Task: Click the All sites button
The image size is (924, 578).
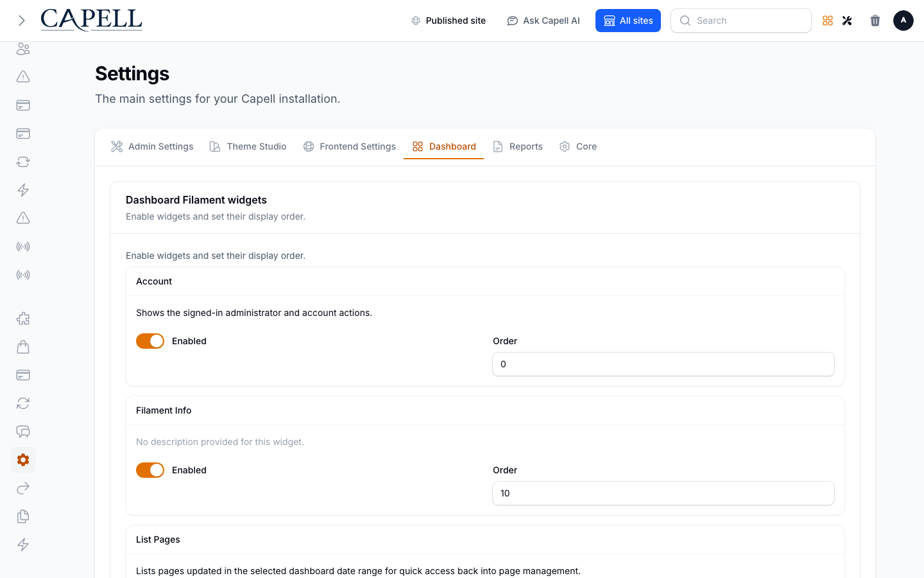Action: point(628,21)
